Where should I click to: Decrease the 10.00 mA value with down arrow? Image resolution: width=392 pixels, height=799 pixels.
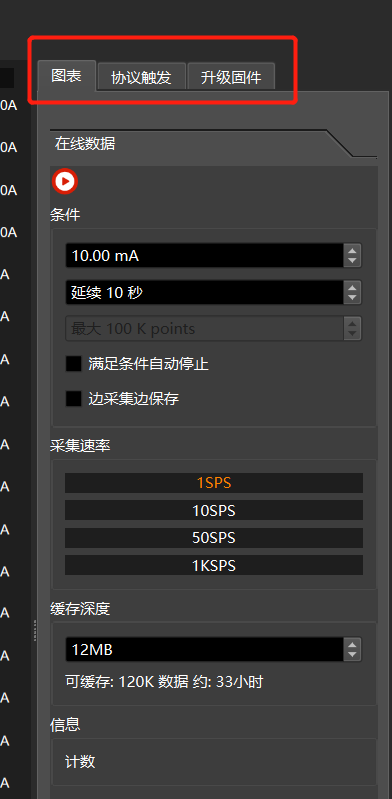(x=352, y=261)
